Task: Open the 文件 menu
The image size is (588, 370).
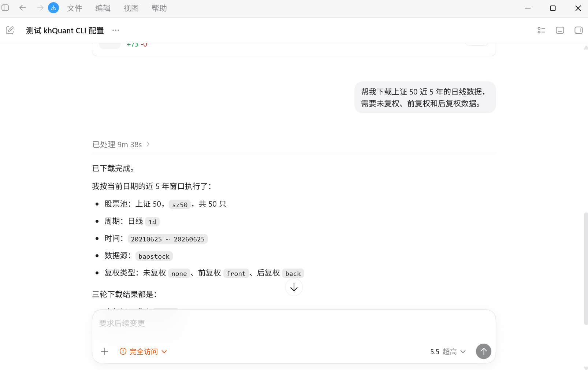Action: pyautogui.click(x=75, y=8)
